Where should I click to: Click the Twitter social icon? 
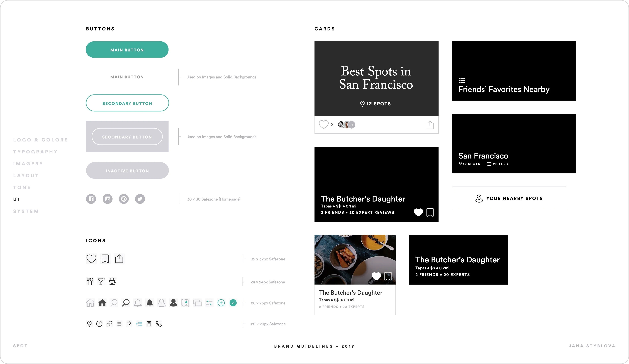[x=140, y=199]
